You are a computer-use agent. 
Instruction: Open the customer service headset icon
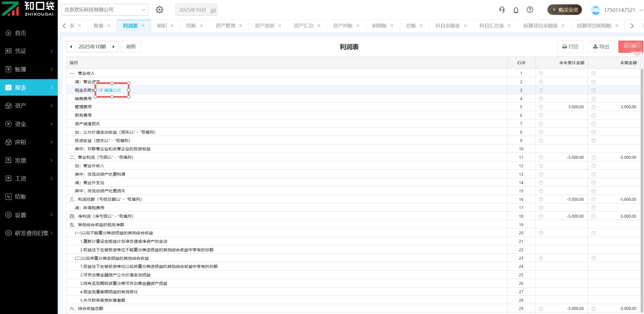(x=502, y=10)
